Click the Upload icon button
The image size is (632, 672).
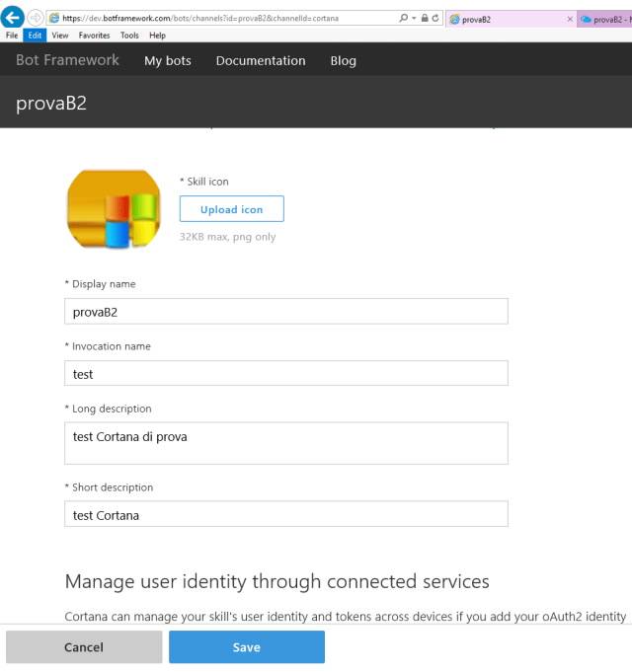(231, 209)
